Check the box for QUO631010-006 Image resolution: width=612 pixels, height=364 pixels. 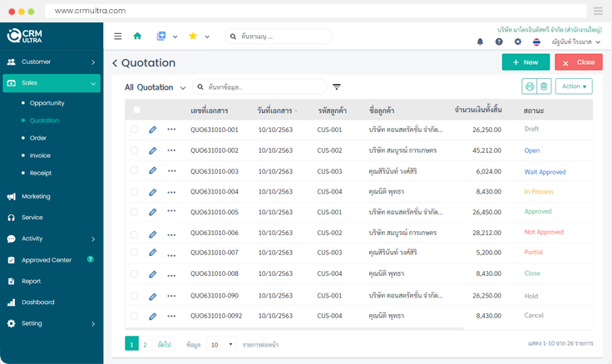point(134,234)
